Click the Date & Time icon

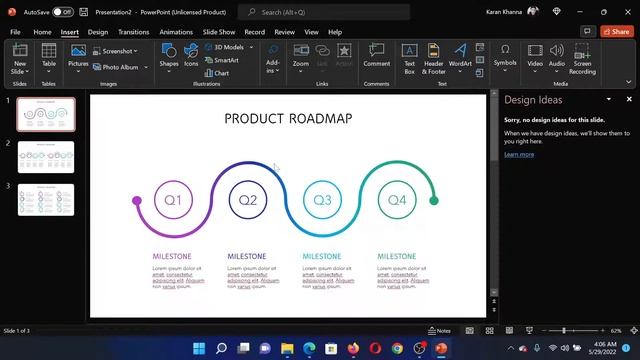point(480,47)
